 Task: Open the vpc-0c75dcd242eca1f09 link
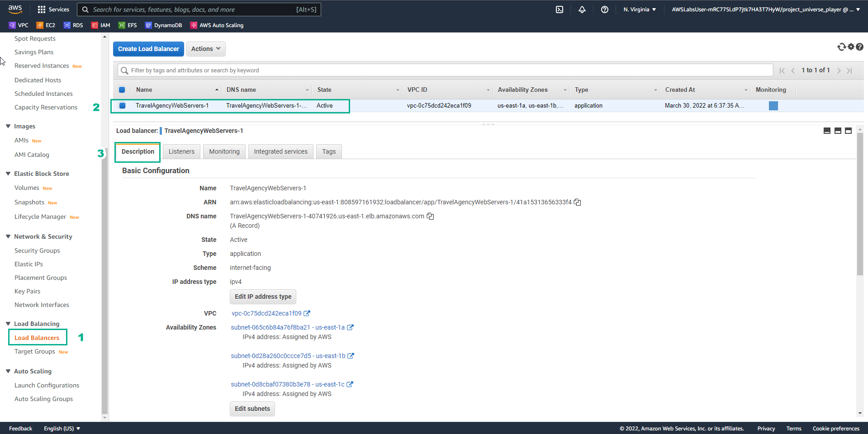tap(266, 313)
